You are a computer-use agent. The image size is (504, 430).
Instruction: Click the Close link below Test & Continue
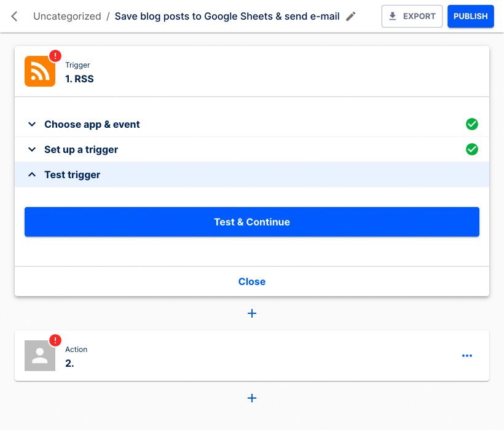pyautogui.click(x=252, y=281)
